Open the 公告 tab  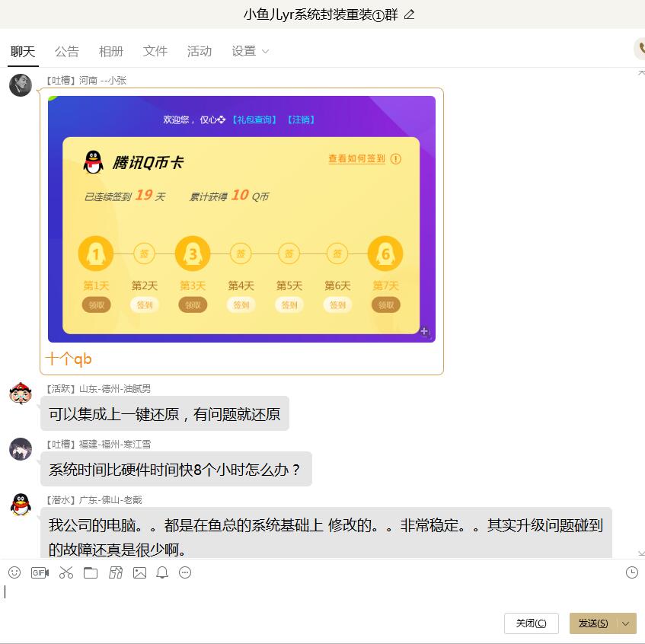click(67, 52)
